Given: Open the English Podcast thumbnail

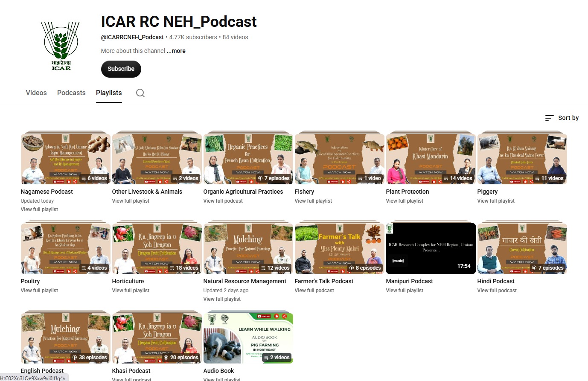Looking at the screenshot, I should (x=66, y=338).
